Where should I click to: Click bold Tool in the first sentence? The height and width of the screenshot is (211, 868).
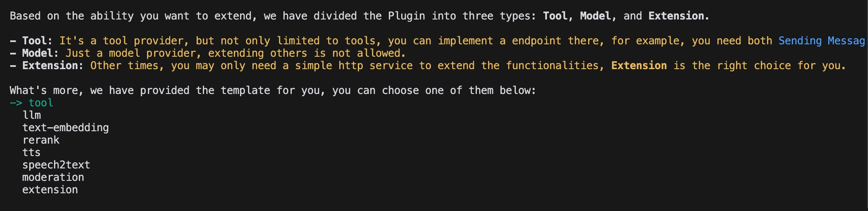click(x=555, y=16)
